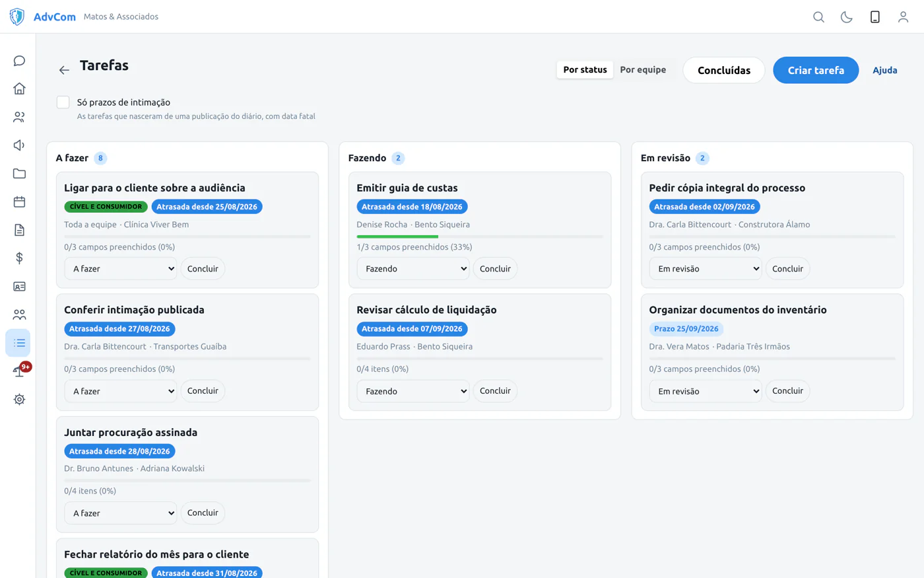
Task: Open the folder sidebar icon
Action: point(19,174)
